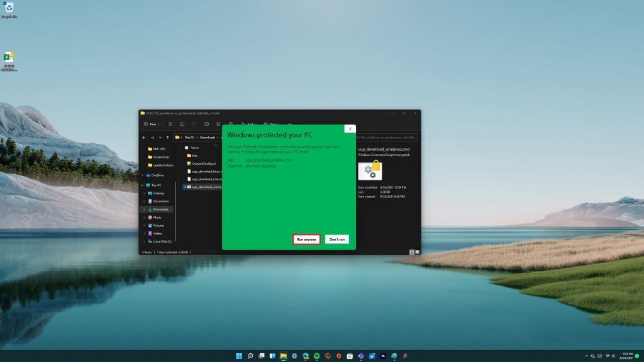Expand the Documents tree node
Image resolution: width=644 pixels, height=362 pixels.
click(x=145, y=201)
